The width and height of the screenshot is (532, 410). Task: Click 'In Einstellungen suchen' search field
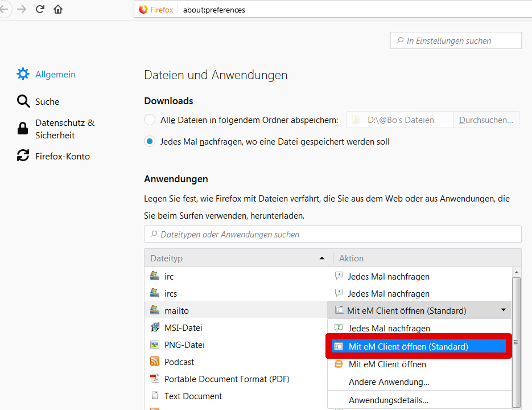(456, 40)
